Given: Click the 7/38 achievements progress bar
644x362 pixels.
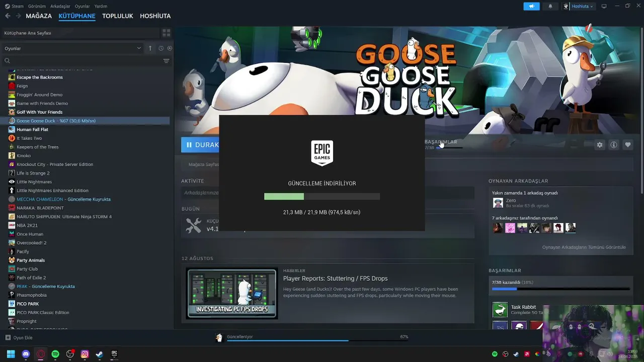Looking at the screenshot, I should click(x=561, y=289).
